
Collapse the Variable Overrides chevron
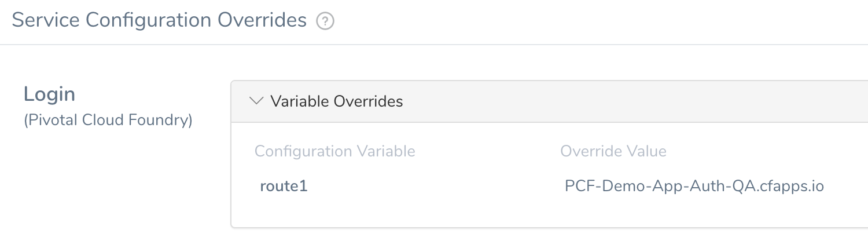point(256,101)
